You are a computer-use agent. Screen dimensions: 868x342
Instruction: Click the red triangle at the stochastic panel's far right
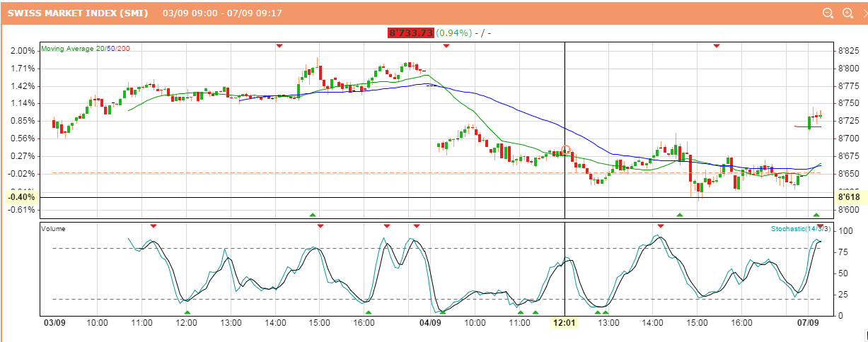point(821,226)
